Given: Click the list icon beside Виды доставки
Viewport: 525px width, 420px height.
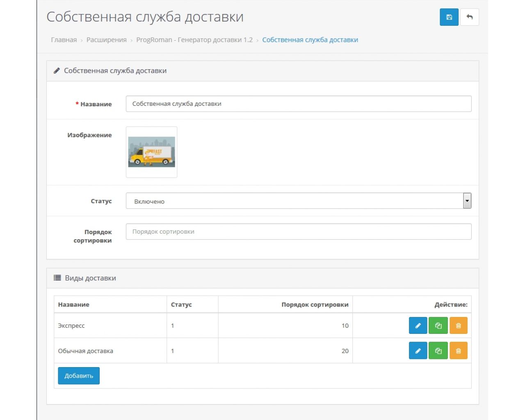Looking at the screenshot, I should (57, 278).
